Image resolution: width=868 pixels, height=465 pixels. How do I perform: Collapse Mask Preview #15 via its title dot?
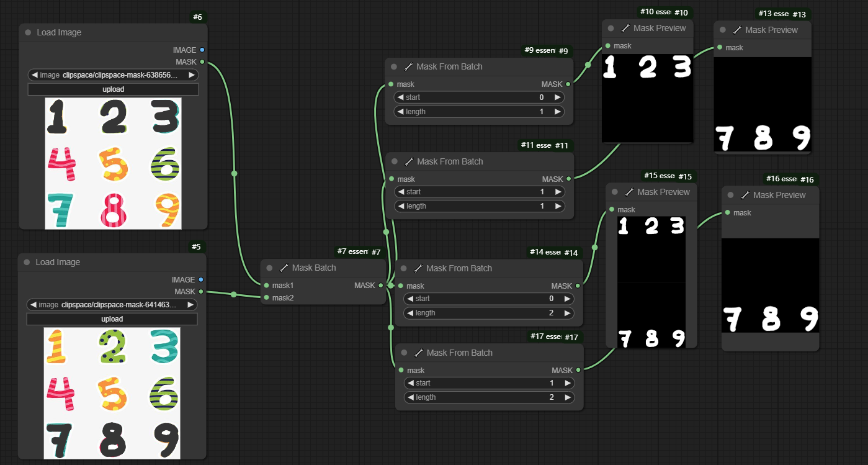click(615, 192)
